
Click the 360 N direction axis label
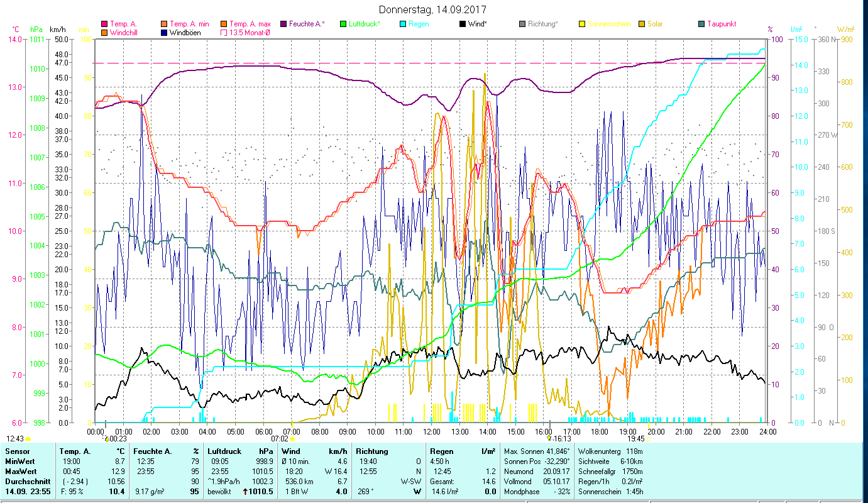pos(827,39)
